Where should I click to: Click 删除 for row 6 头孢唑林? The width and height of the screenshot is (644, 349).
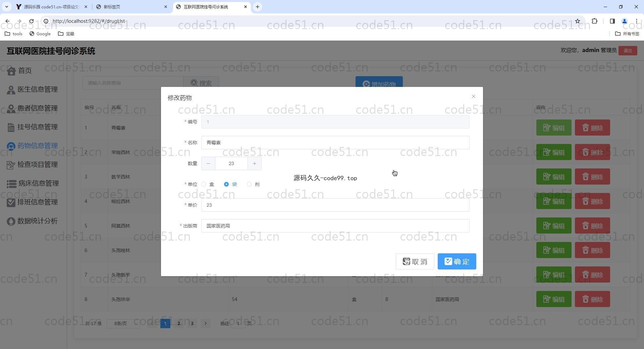(592, 250)
